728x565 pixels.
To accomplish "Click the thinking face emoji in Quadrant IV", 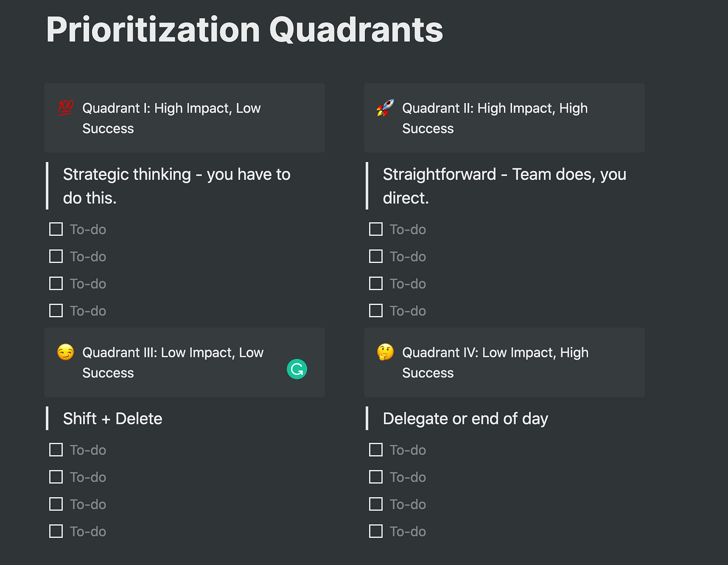I will point(385,352).
